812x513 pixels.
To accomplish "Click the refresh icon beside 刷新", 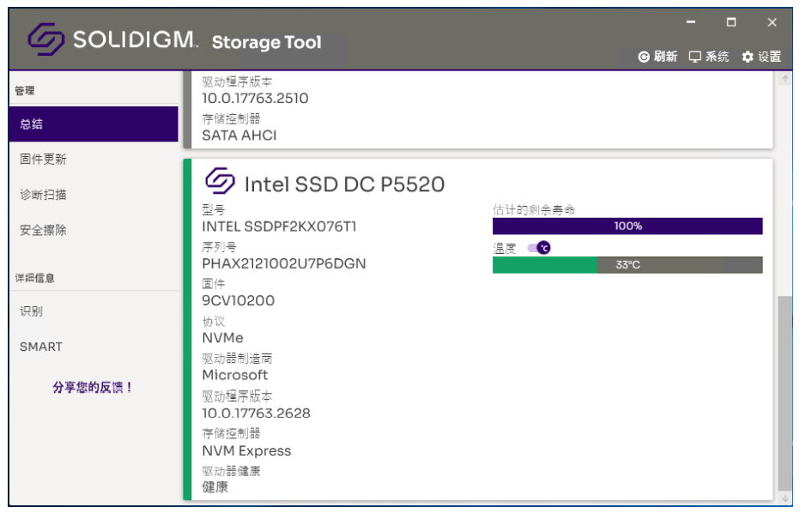I will click(x=643, y=57).
